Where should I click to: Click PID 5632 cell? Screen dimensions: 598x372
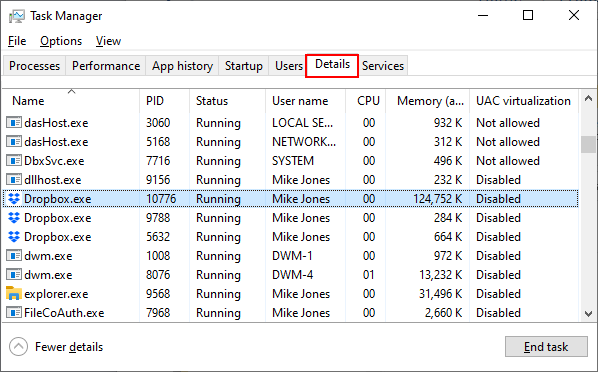click(158, 237)
